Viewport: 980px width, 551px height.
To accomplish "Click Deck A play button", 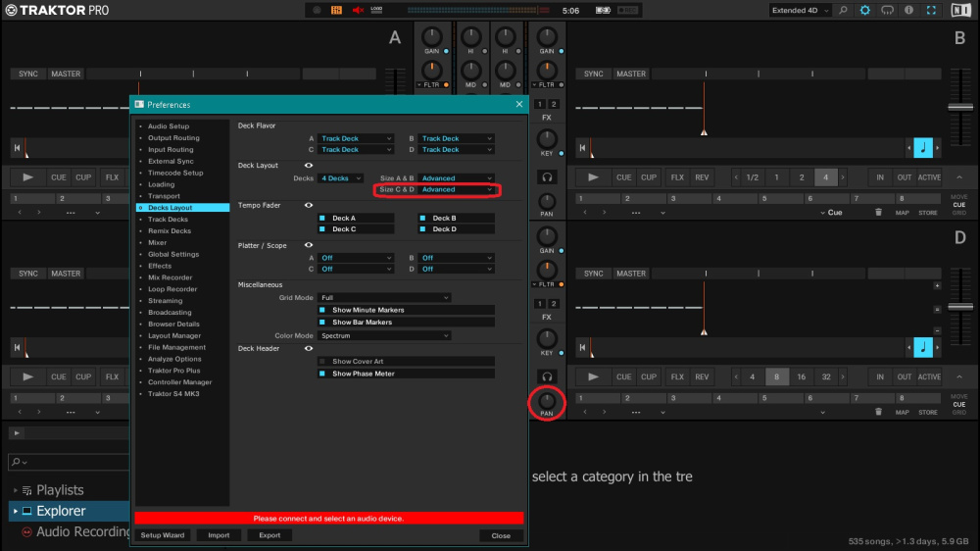I will (27, 177).
